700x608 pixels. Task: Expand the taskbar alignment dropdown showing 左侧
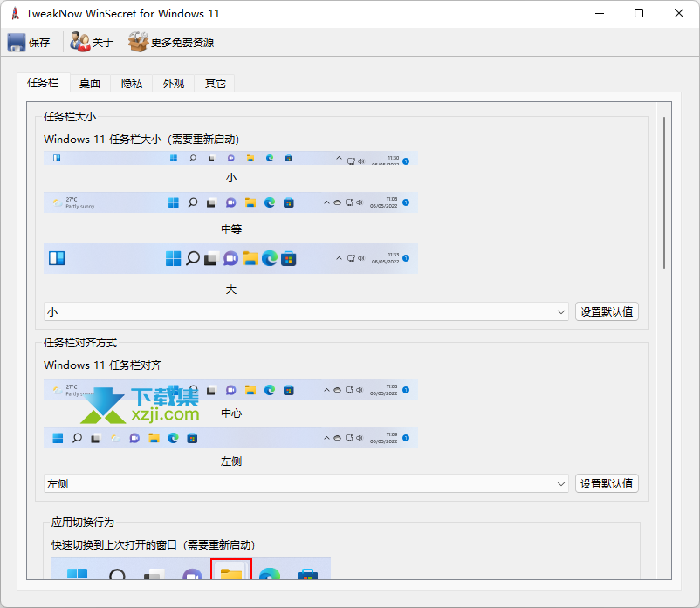tap(306, 483)
